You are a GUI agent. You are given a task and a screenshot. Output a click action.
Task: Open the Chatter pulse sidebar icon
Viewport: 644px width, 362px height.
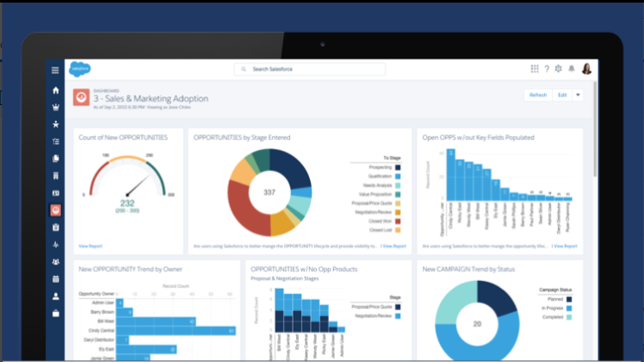coord(55,245)
